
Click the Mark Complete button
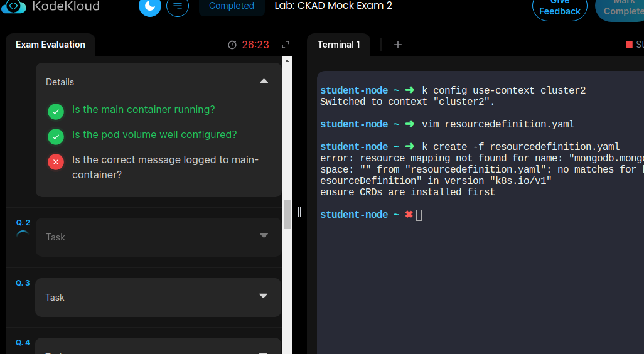pos(621,8)
